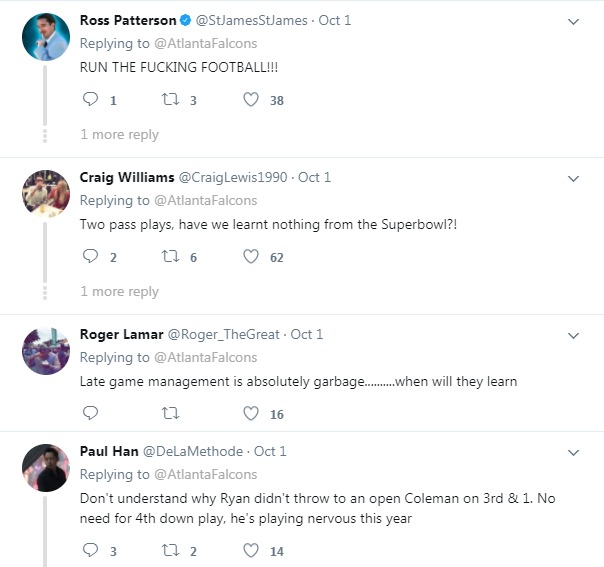Screen dimensions: 604x567
Task: Open Ross Patterson's profile name link
Action: (x=128, y=20)
